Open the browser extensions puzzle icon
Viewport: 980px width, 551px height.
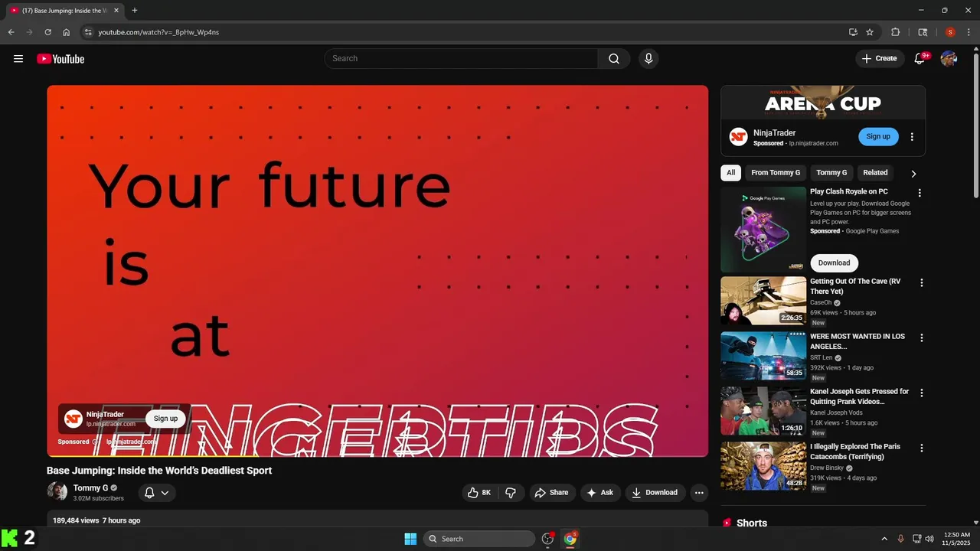(x=895, y=32)
